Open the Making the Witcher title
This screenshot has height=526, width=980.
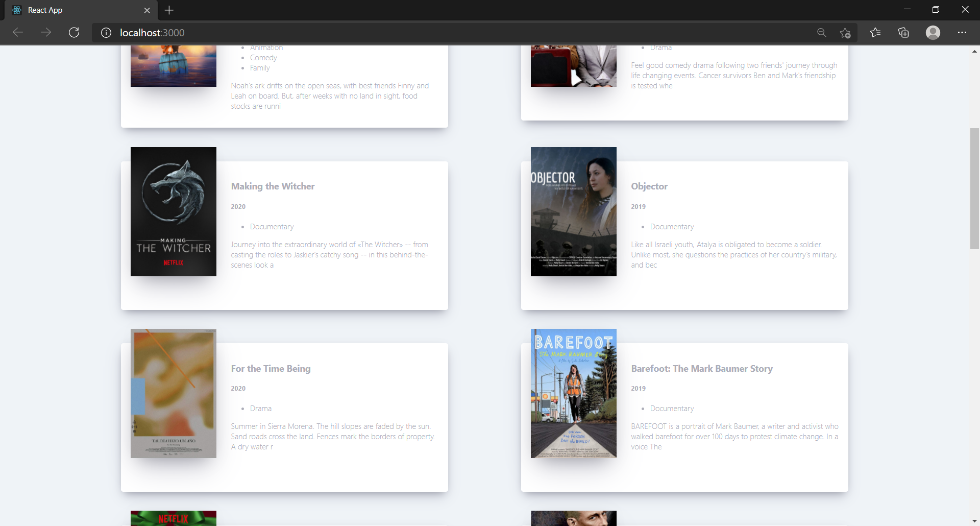[x=273, y=186]
